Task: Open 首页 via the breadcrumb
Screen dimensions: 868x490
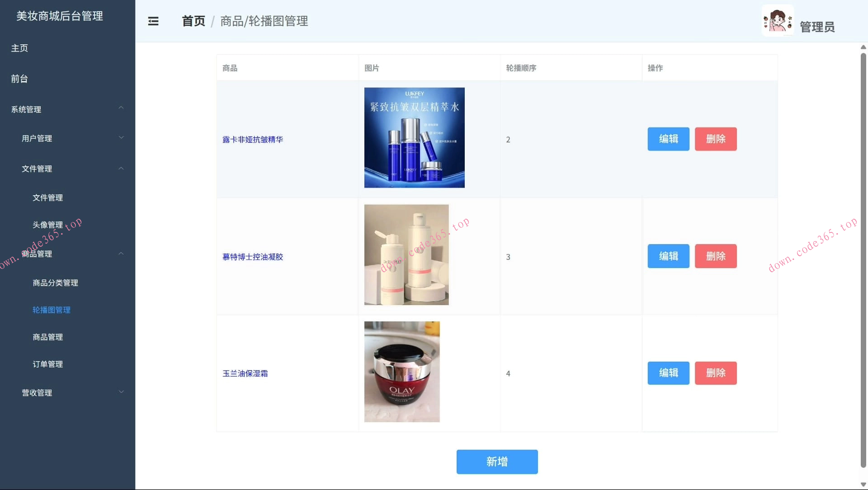Action: click(192, 21)
